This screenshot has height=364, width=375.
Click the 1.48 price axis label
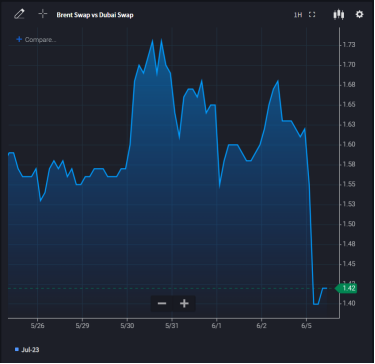tap(349, 244)
